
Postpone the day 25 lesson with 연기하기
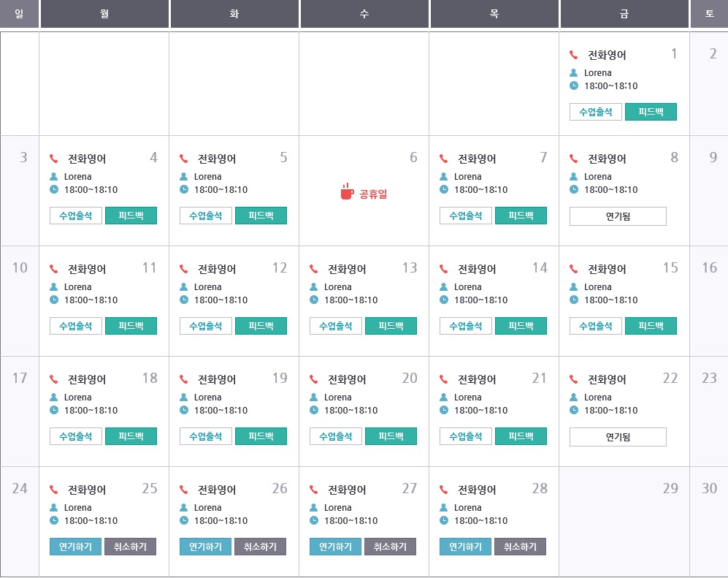(x=76, y=547)
